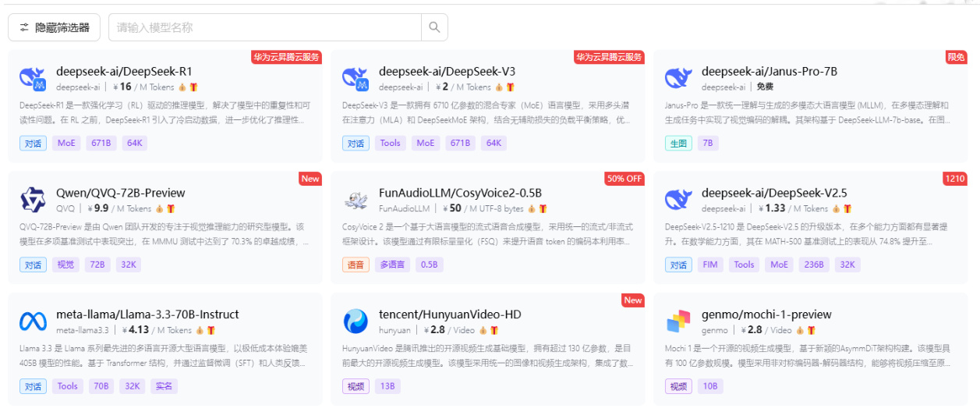Open the deepseek-ai/DeepSeek-R1 model title
This screenshot has height=412, width=980.
click(124, 71)
